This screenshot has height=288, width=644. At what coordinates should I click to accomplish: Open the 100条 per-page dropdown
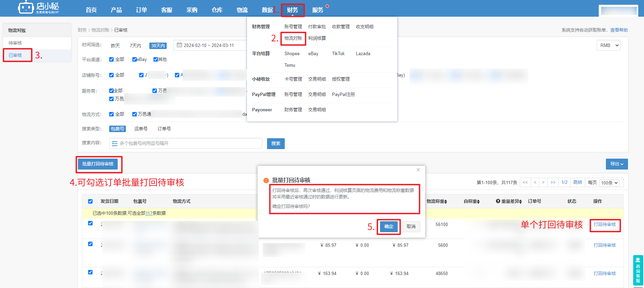(609, 183)
